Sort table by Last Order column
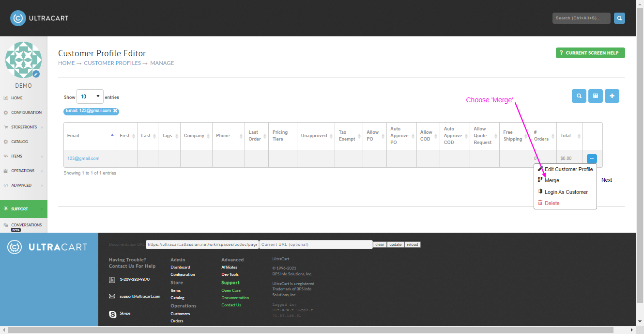644x334 pixels. click(257, 136)
